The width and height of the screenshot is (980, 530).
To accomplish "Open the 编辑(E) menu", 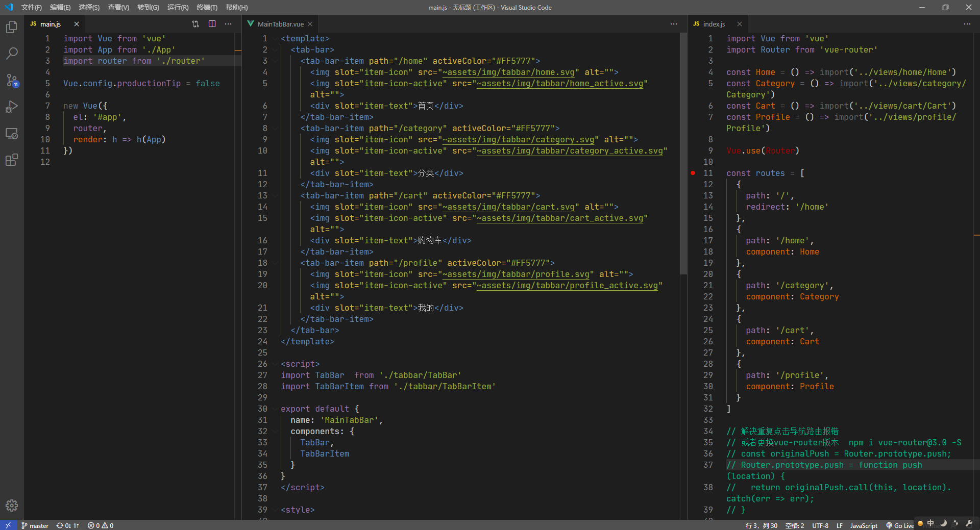I will (x=60, y=7).
